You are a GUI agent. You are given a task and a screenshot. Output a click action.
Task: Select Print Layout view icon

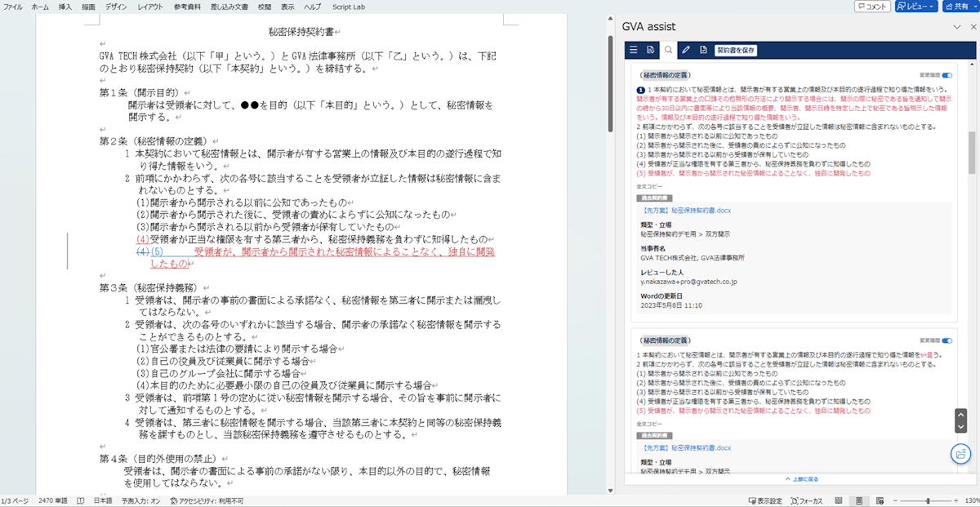[x=859, y=500]
